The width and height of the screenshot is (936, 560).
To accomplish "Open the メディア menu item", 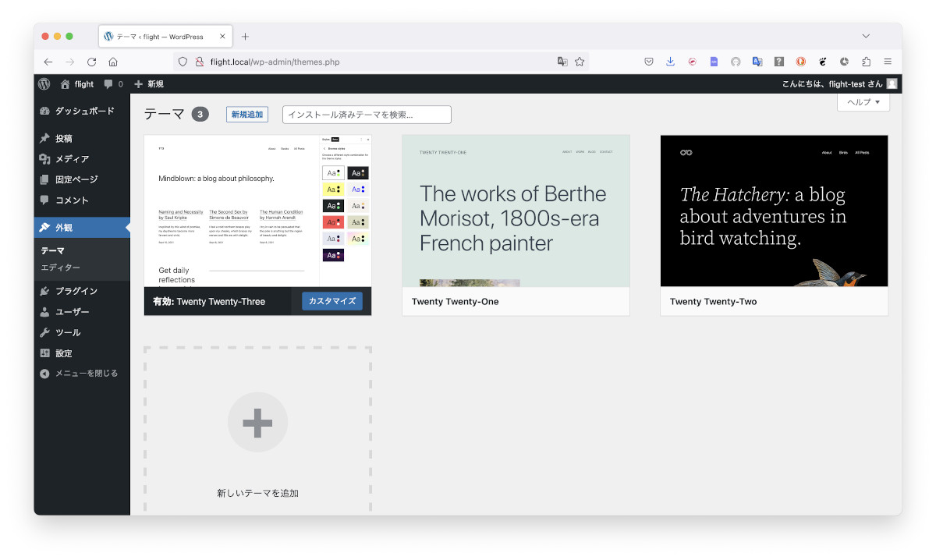I will pos(82,159).
